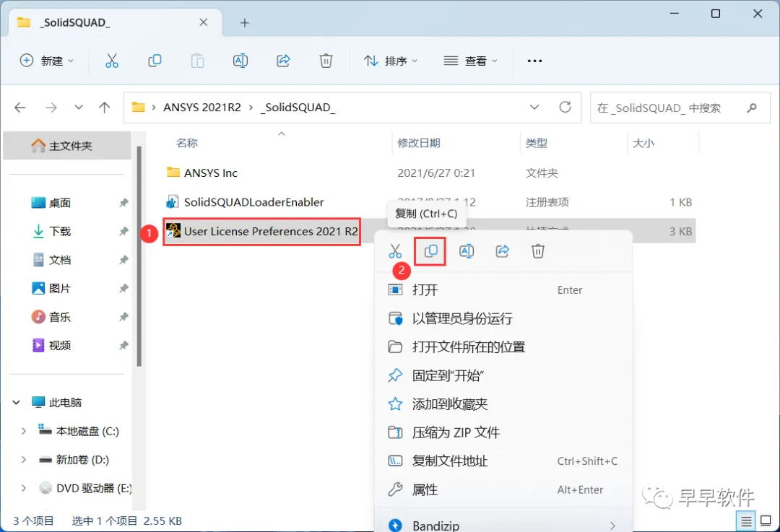Viewport: 780px width, 532px height.
Task: Sort by the 大小 column header
Action: pyautogui.click(x=643, y=143)
